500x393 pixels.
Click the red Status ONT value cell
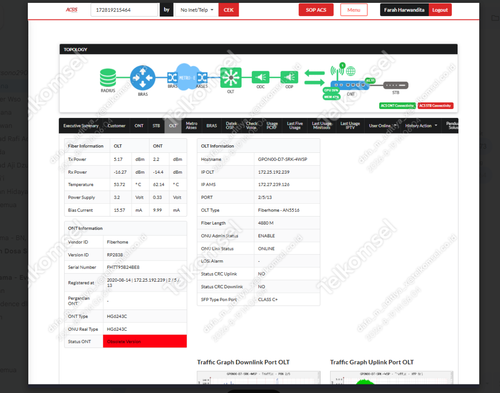[145, 341]
